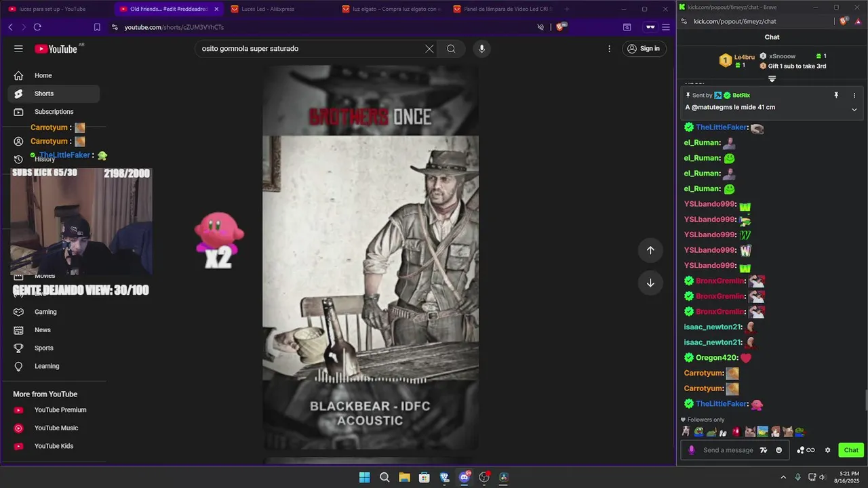This screenshot has width=868, height=488.
Task: Click the Oregon420 username in chat
Action: tap(716, 358)
